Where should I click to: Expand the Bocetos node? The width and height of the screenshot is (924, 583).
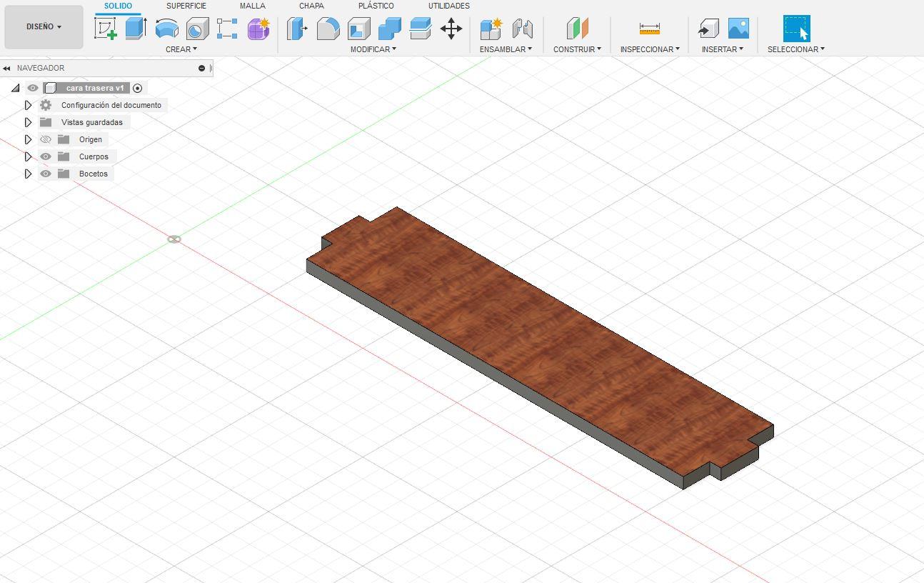click(x=28, y=174)
